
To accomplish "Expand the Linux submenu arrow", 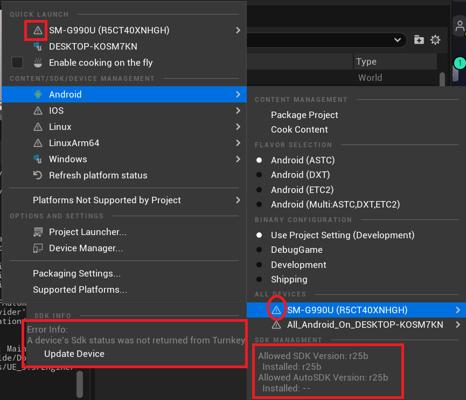I will 238,127.
